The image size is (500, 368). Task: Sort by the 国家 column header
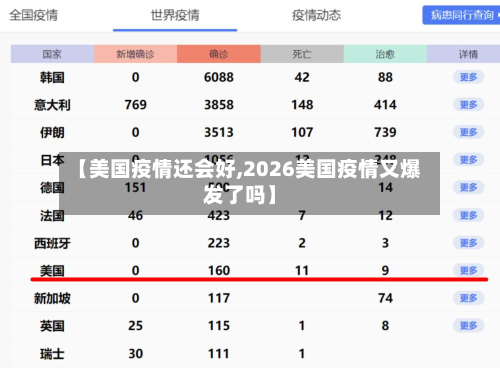tap(52, 54)
